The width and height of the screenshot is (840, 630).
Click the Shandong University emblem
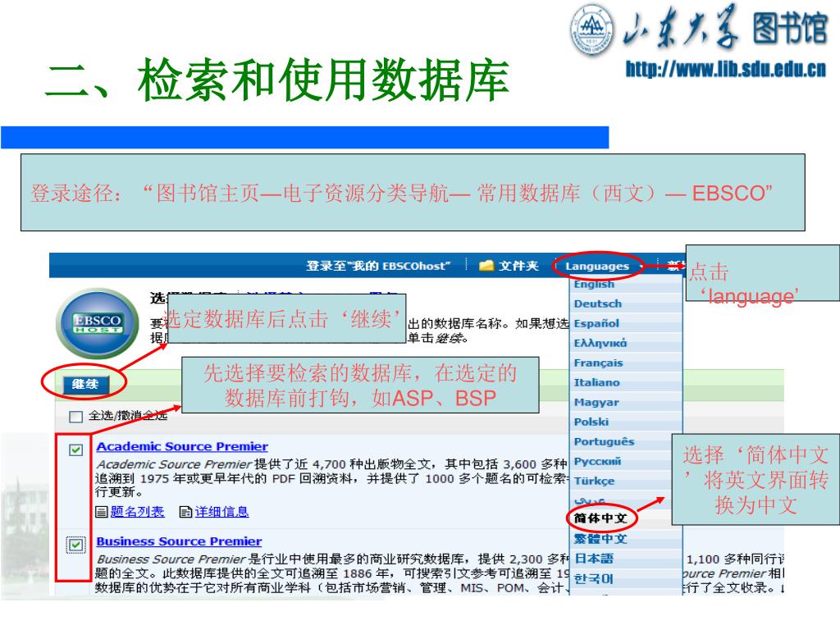point(591,30)
